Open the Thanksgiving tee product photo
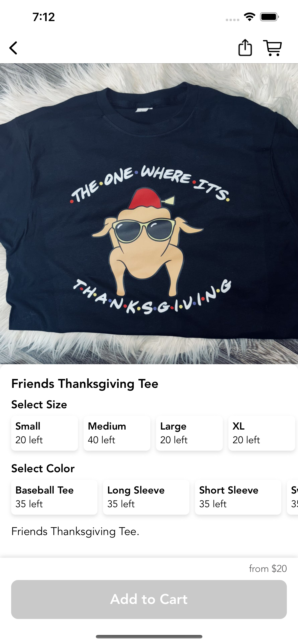This screenshot has width=298, height=644. tap(149, 214)
